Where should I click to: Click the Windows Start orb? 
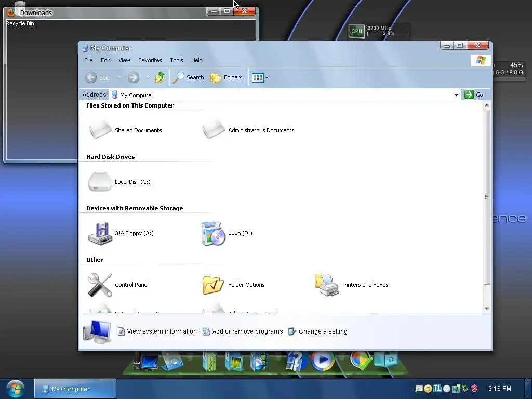pos(15,389)
